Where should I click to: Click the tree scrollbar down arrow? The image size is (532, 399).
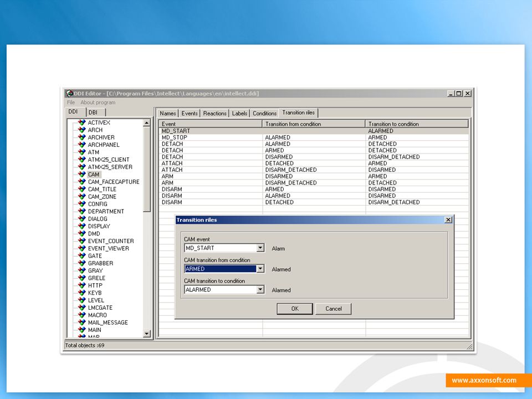coord(146,334)
